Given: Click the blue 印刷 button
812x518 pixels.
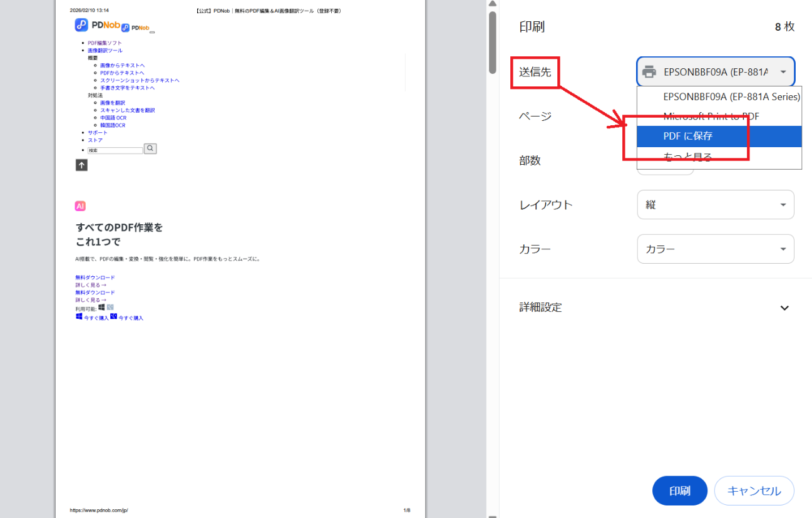Looking at the screenshot, I should click(679, 490).
